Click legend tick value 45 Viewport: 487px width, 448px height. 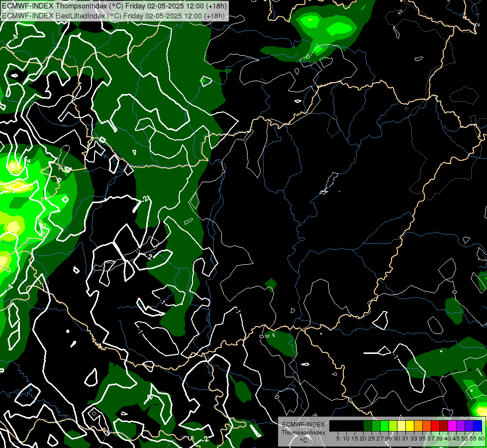tap(456, 439)
